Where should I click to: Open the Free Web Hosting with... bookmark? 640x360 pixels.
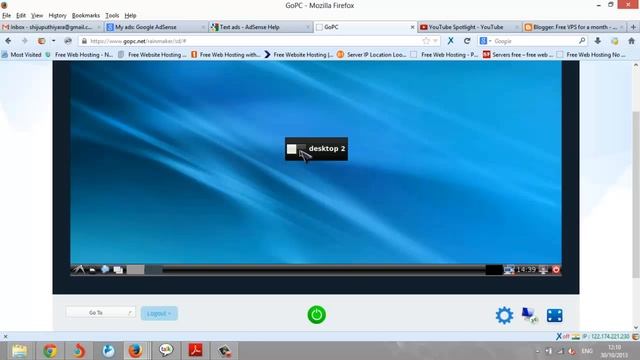pyautogui.click(x=226, y=54)
